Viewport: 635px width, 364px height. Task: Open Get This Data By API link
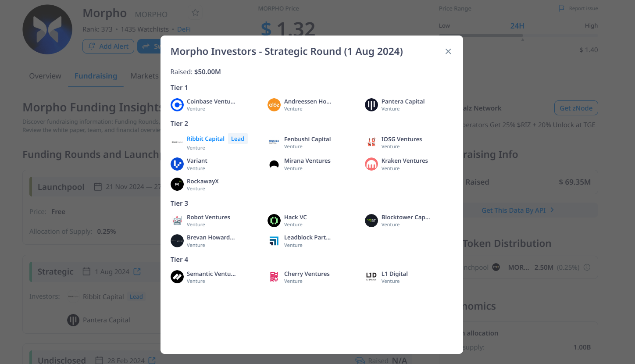pos(518,210)
